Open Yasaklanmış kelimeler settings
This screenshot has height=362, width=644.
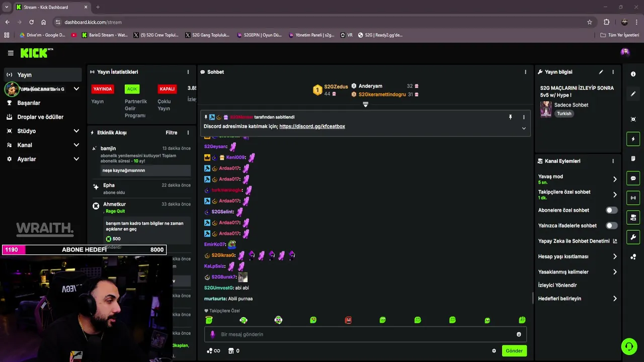pos(578,272)
